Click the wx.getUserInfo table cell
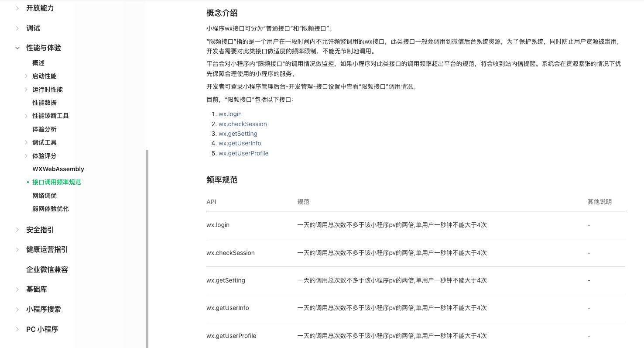Viewport: 644px width, 348px height. click(x=228, y=308)
